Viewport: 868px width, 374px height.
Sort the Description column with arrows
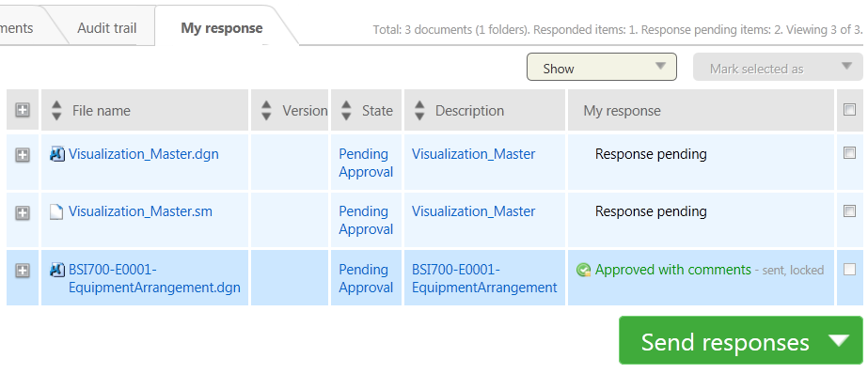pos(419,110)
